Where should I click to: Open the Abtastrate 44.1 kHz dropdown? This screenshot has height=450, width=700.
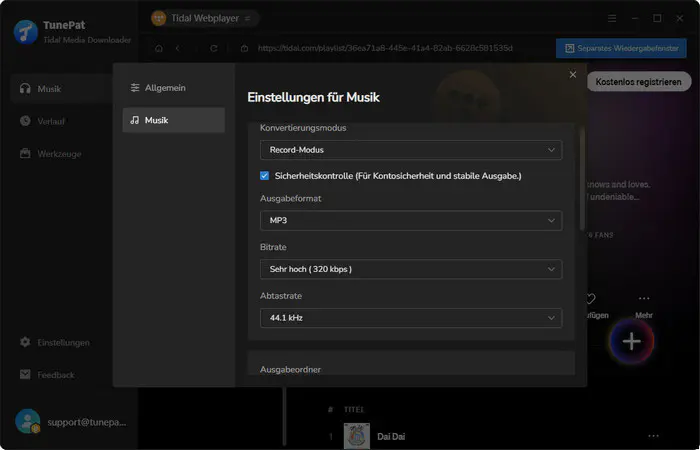[x=411, y=318]
